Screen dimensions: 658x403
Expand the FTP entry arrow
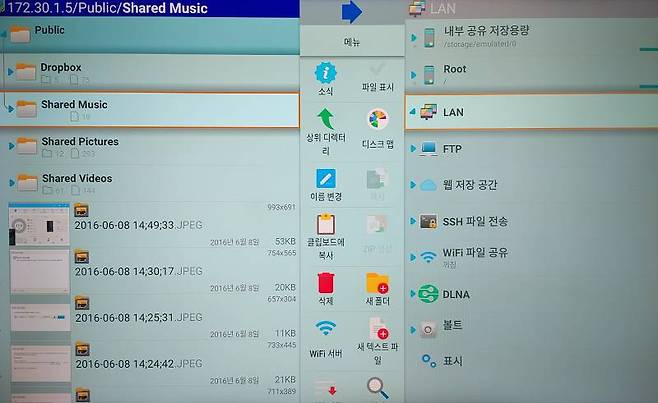pyautogui.click(x=413, y=149)
